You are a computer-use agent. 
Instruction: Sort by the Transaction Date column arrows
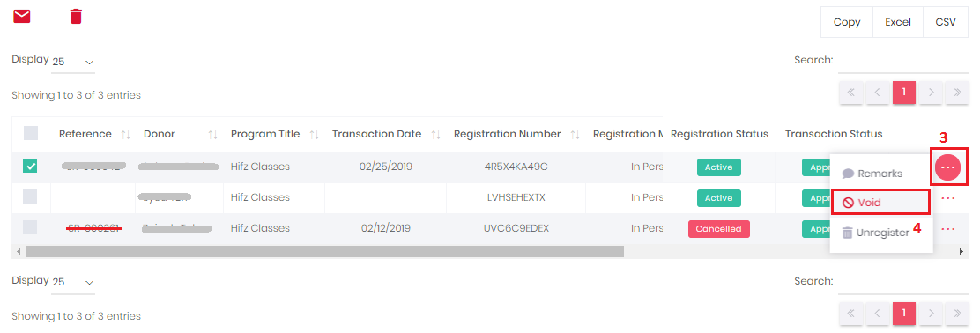pos(436,134)
